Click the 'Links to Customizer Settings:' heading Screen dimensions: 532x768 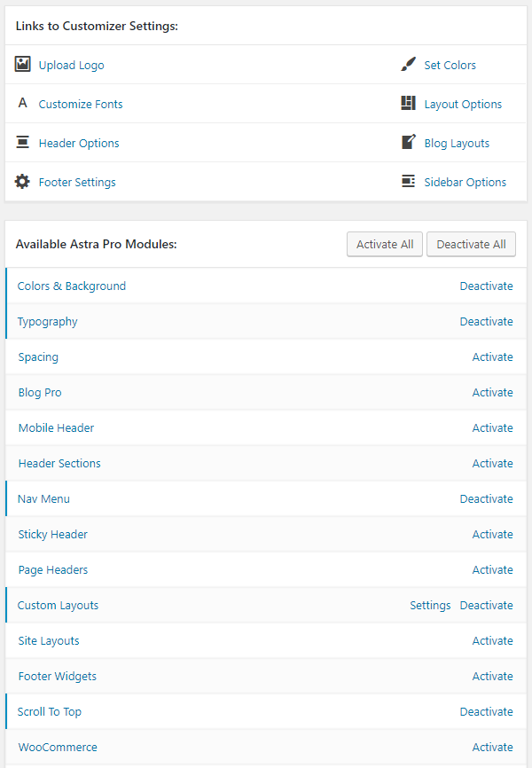(97, 26)
